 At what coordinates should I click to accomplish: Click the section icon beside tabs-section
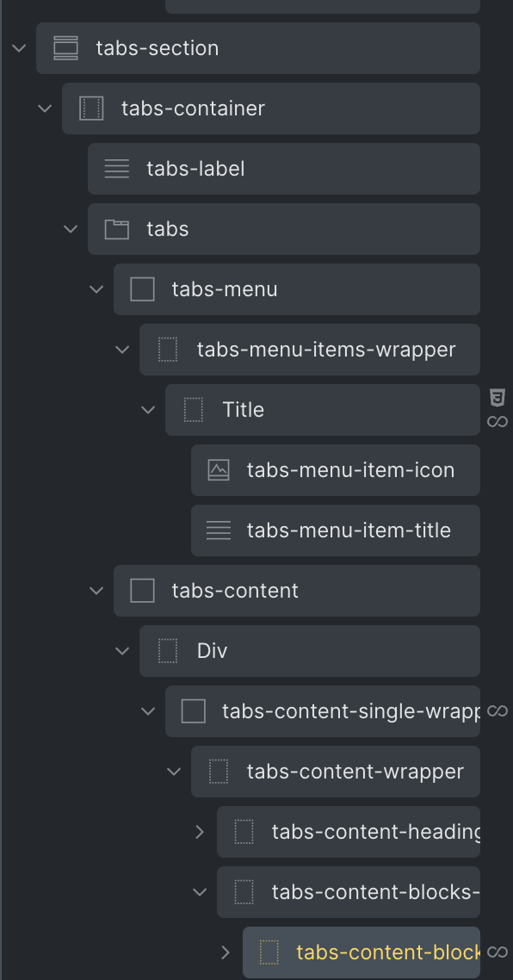65,48
